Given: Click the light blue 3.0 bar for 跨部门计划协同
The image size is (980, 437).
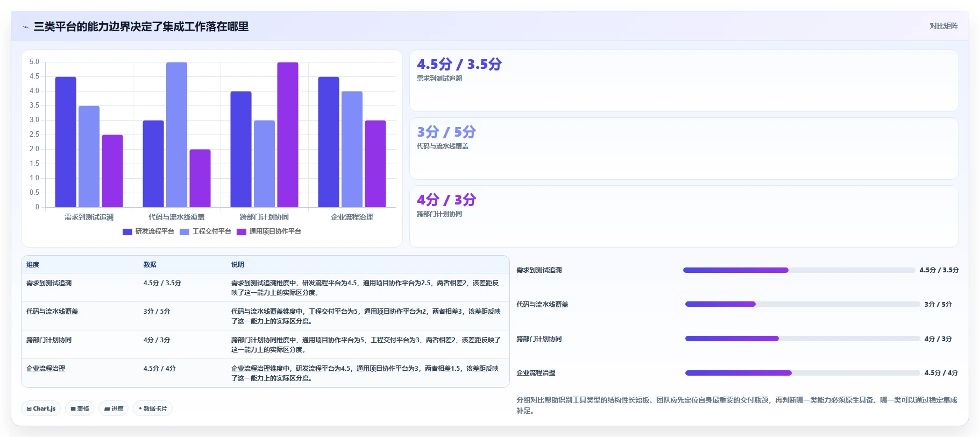Looking at the screenshot, I should pyautogui.click(x=264, y=164).
